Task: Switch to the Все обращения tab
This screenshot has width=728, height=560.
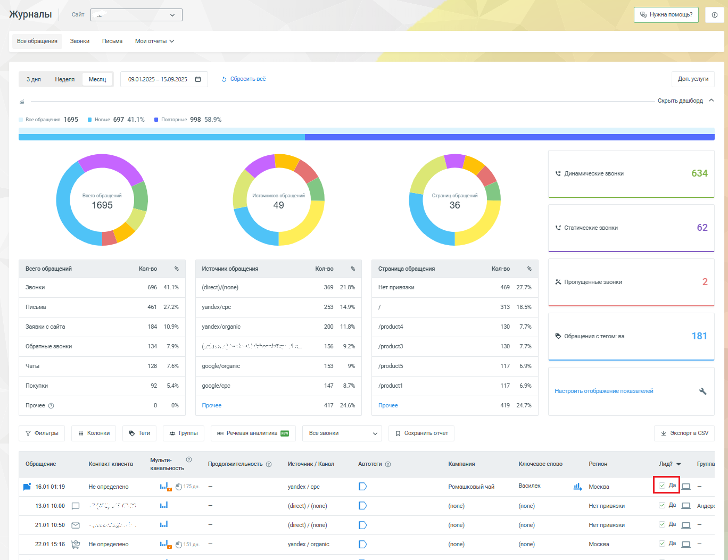Action: pyautogui.click(x=37, y=41)
